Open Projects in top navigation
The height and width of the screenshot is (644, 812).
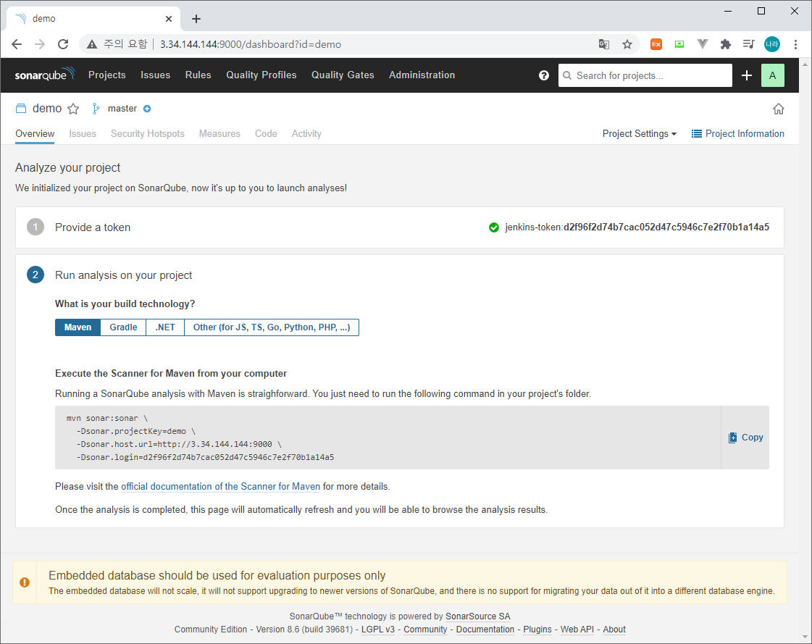[106, 75]
